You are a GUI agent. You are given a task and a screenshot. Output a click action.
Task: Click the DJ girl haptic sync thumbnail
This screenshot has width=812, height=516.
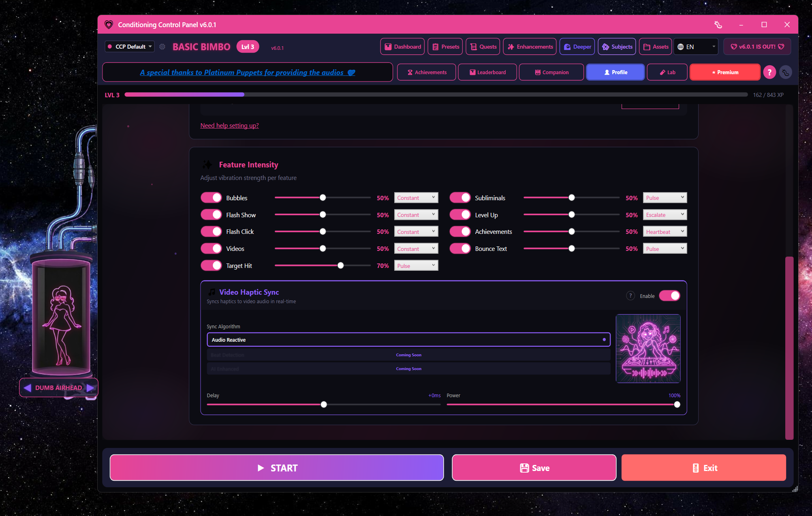pos(648,349)
